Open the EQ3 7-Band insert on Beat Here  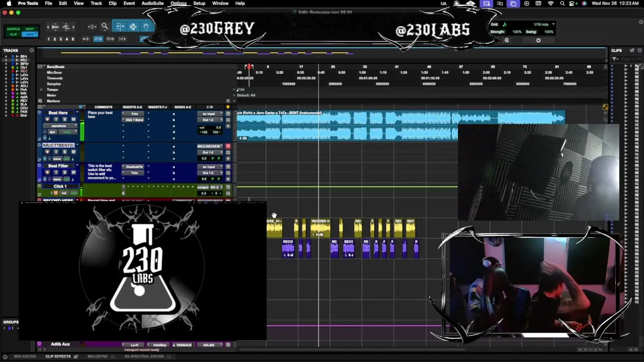click(134, 120)
